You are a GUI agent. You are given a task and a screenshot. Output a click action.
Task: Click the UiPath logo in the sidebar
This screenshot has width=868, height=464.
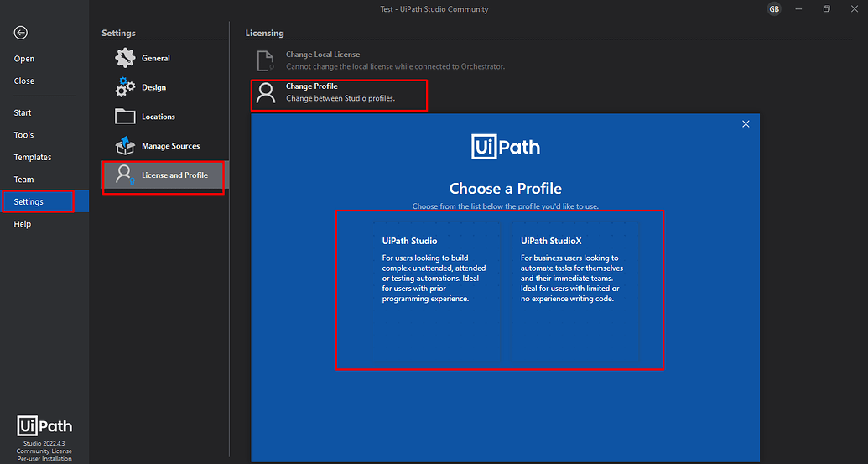click(44, 426)
